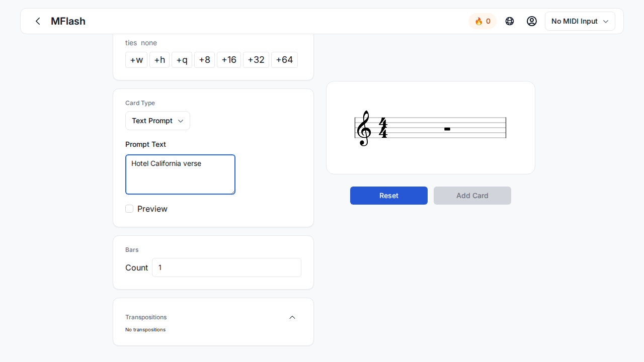644x362 pixels.
Task: Open the language globe icon
Action: point(510,21)
